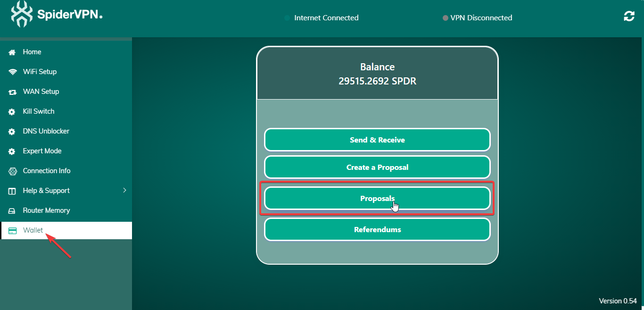Click the VPN Disconnected status indicator
This screenshot has width=644, height=310.
[x=477, y=18]
